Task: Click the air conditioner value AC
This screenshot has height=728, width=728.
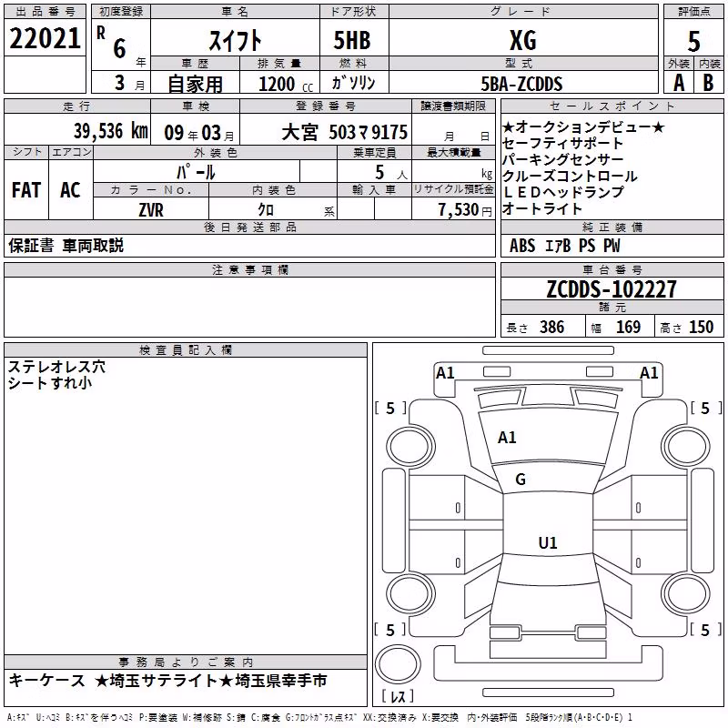Action: coord(70,190)
